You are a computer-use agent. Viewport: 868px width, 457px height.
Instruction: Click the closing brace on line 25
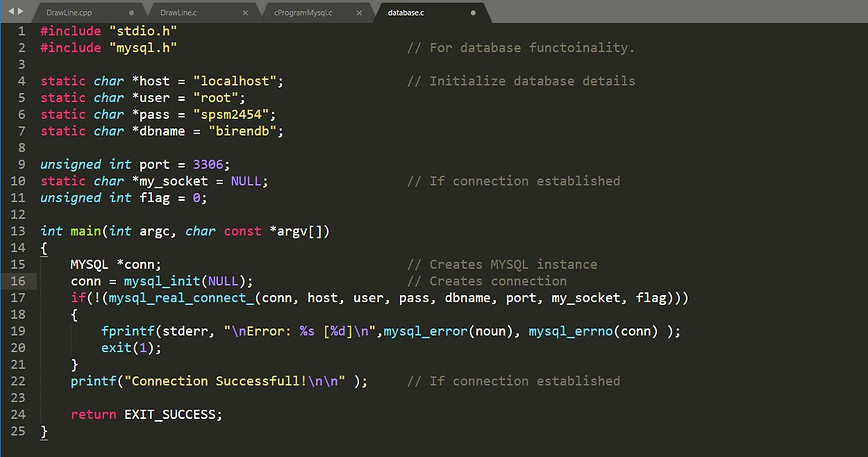coord(44,432)
